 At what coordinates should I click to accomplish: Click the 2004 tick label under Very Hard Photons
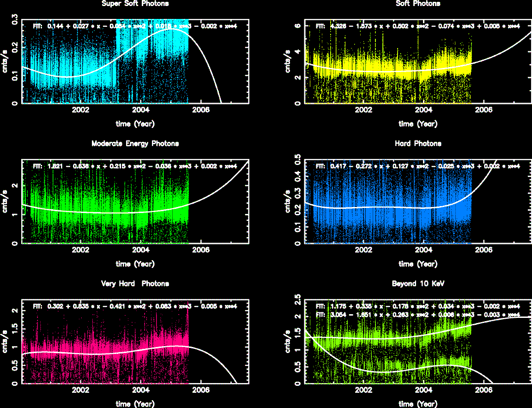coord(141,390)
